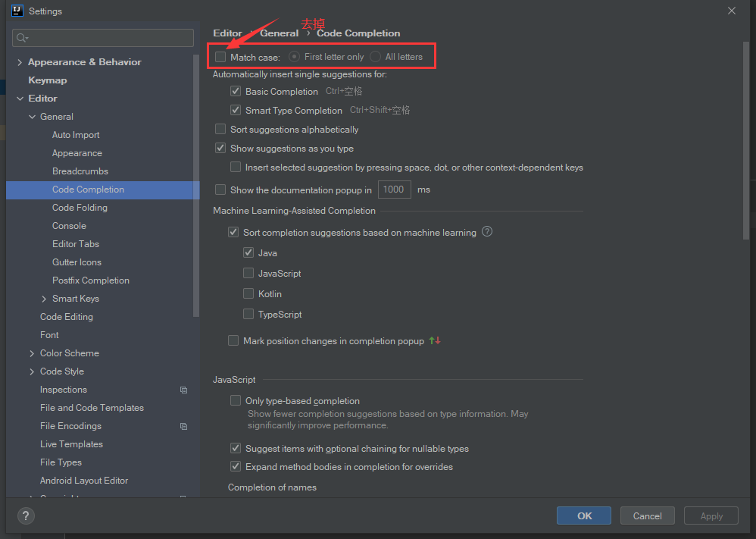Open Font settings

[x=49, y=335]
